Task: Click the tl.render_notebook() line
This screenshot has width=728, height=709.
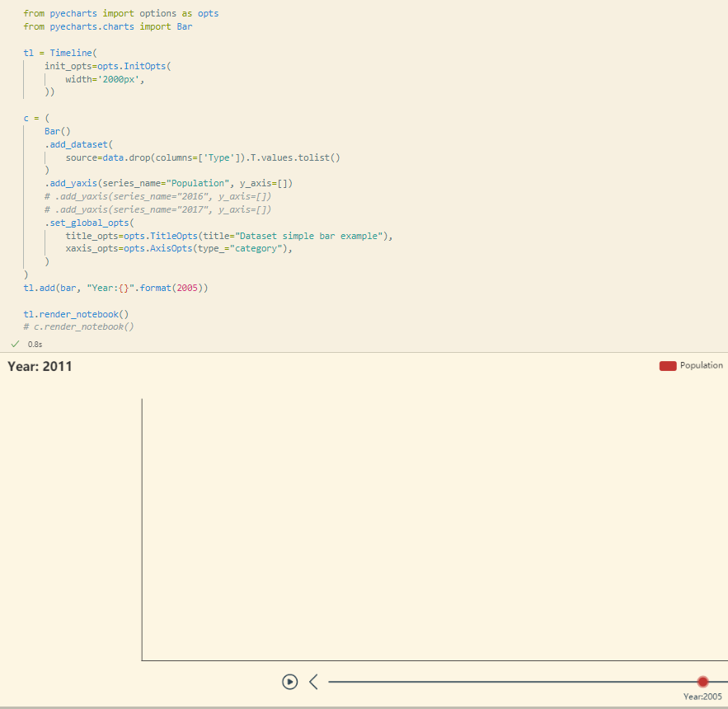Action: coord(74,314)
